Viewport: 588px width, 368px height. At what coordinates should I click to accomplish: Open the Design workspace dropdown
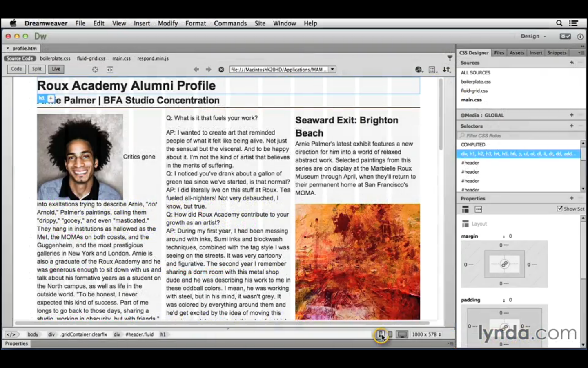tap(533, 36)
